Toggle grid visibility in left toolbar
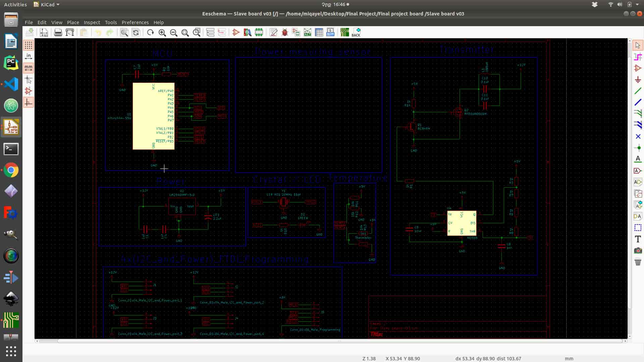The image size is (644, 362). point(29,45)
